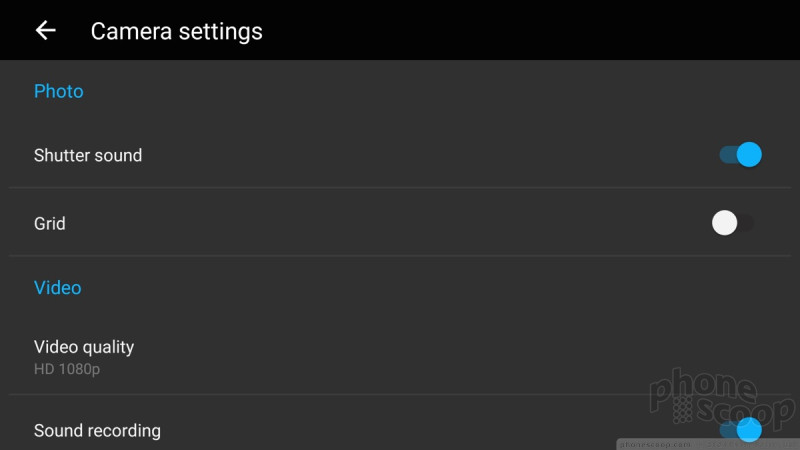Click the divider line below Grid row
Image resolution: width=800 pixels, height=450 pixels.
pyautogui.click(x=400, y=256)
